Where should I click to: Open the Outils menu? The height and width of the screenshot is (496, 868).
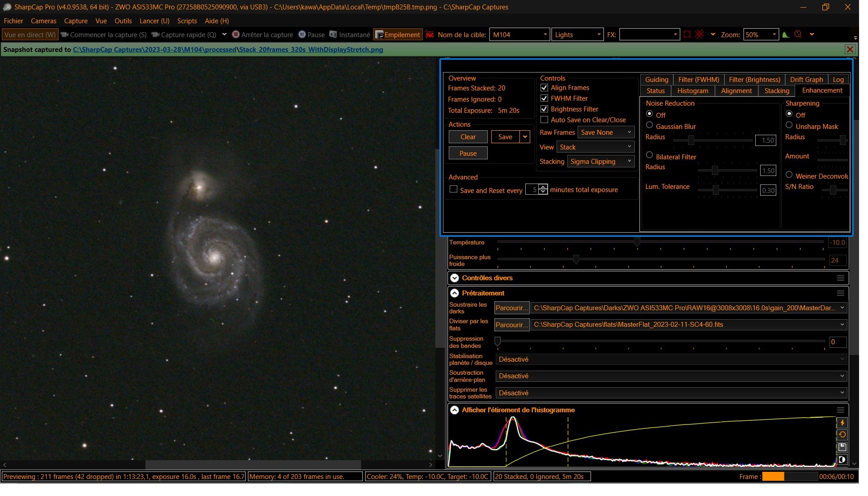(x=123, y=21)
